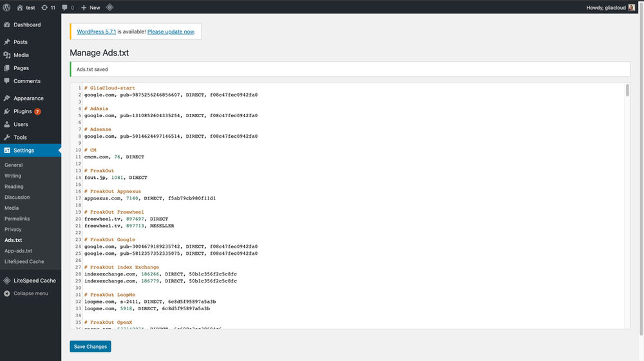Click Howdy, gliacloud account menu

coord(611,7)
